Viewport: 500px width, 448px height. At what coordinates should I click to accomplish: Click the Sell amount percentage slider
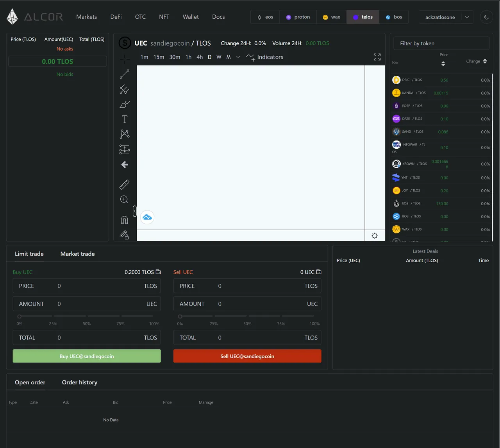[247, 316]
